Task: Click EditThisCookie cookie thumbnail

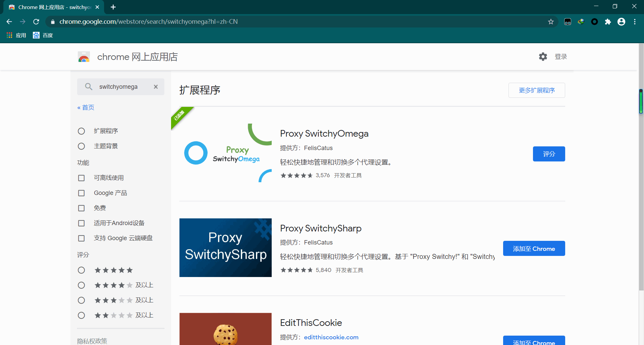Action: (225, 329)
